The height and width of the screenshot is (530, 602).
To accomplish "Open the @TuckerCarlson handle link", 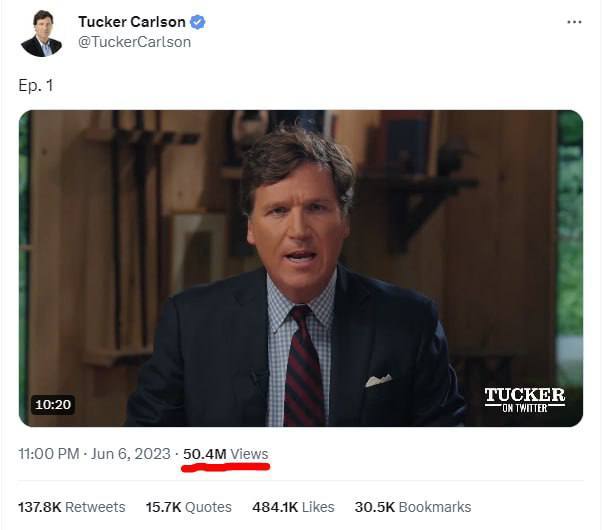I will tap(134, 42).
